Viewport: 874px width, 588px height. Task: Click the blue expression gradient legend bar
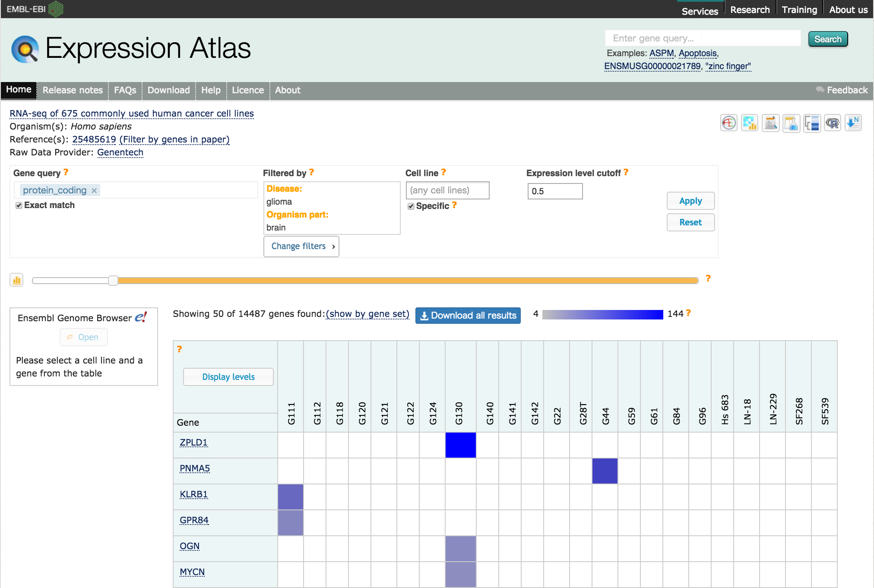[x=602, y=314]
